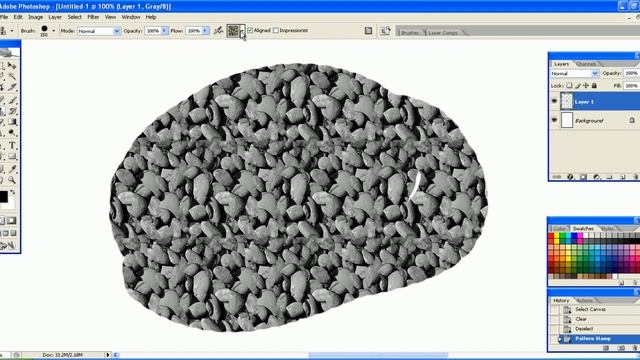The image size is (640, 360).
Task: Create new swatch of foreground color
Action: coord(621,282)
